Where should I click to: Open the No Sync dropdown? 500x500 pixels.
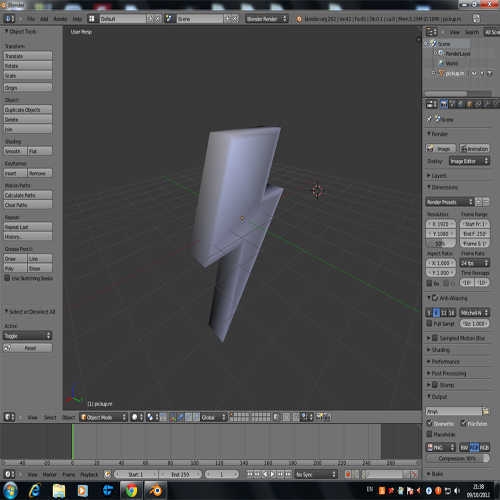(316, 474)
